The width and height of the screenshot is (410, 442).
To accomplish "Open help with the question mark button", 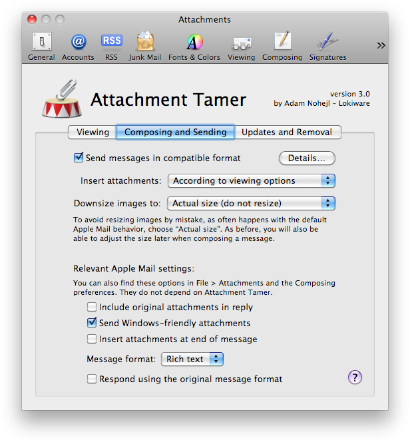I will 355,377.
